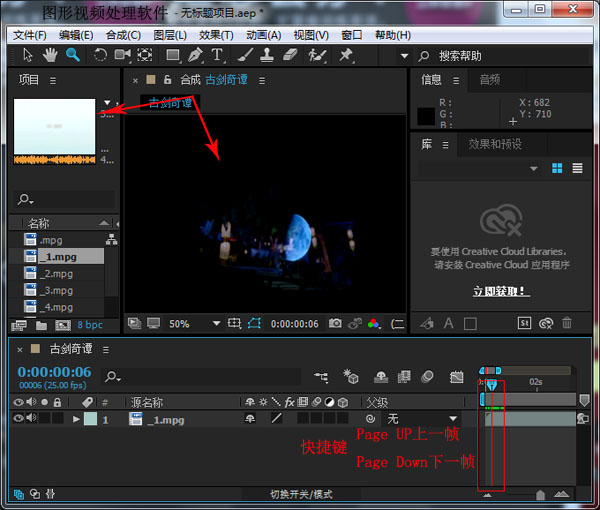Screen dimensions: 600x510
Task: Open interpret footage icon in project panel
Action: point(19,326)
